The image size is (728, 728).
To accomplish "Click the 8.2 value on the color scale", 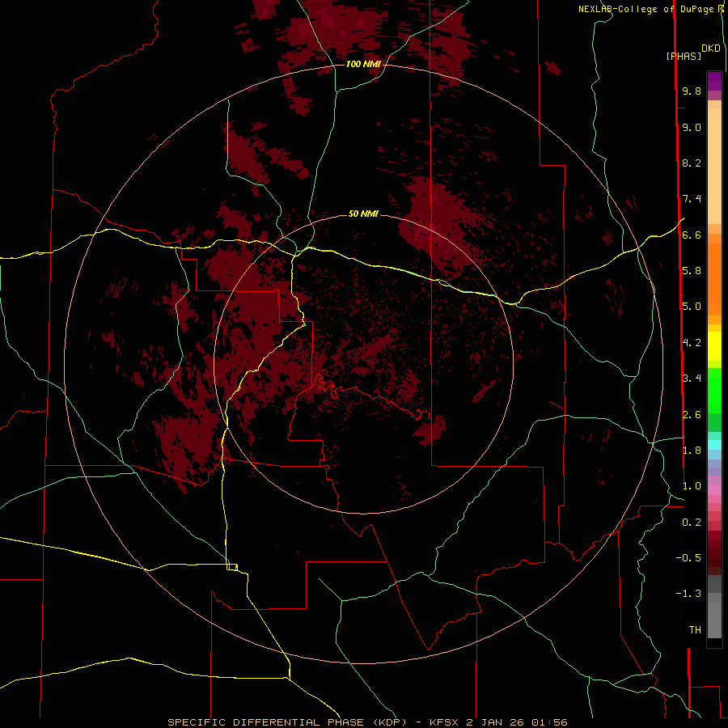I will [x=692, y=163].
